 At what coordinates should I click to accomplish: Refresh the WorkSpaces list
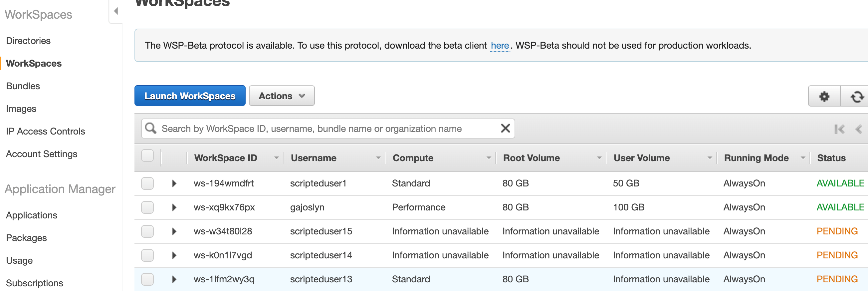(856, 97)
